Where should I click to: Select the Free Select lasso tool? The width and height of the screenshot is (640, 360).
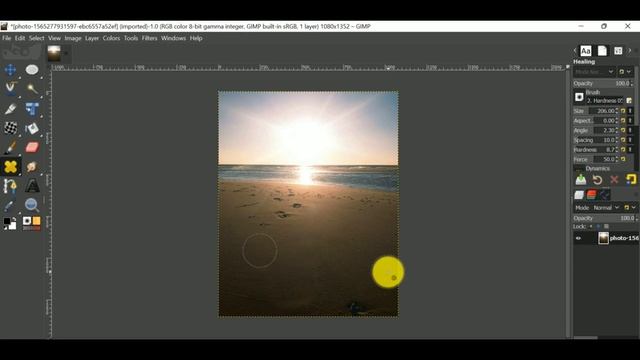(x=10, y=89)
